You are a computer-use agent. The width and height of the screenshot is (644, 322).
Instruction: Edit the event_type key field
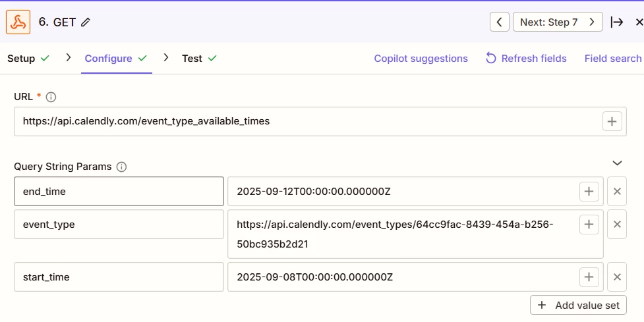click(x=119, y=225)
